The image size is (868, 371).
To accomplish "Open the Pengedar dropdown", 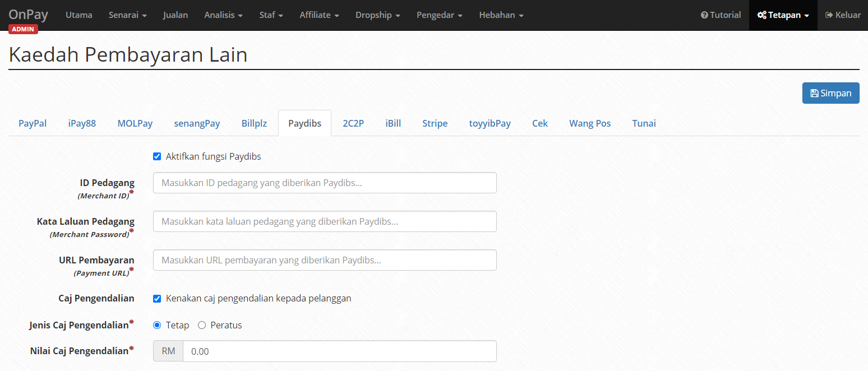I will tap(439, 15).
